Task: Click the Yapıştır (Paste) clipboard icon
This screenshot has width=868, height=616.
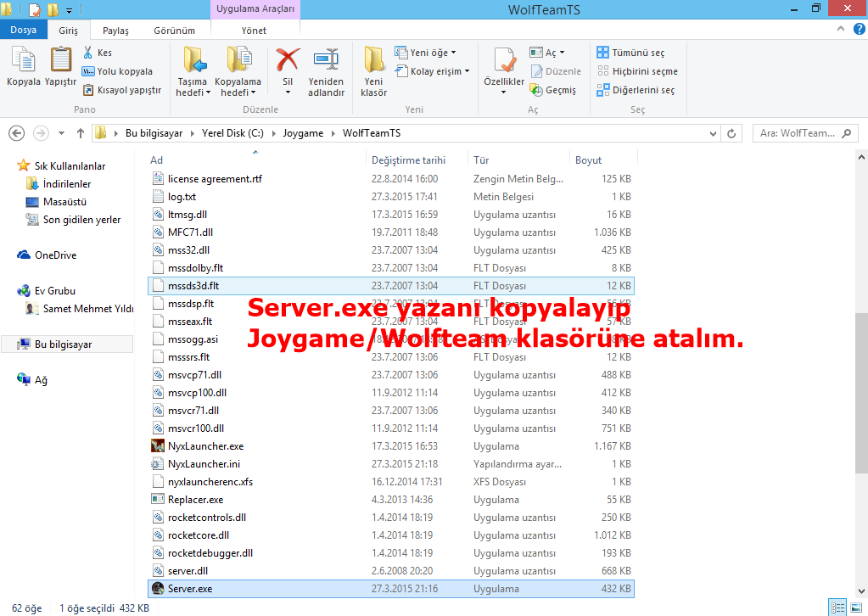Action: tap(60, 59)
